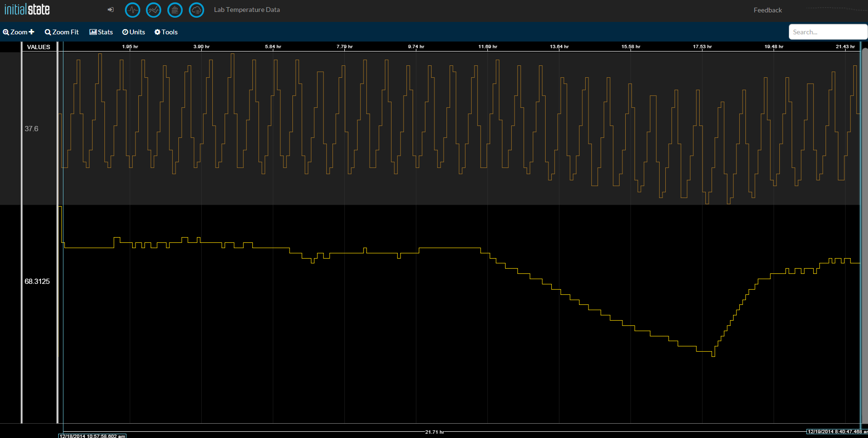This screenshot has width=868, height=438.
Task: Click the 3.90 hr timeline marker
Action: (202, 47)
